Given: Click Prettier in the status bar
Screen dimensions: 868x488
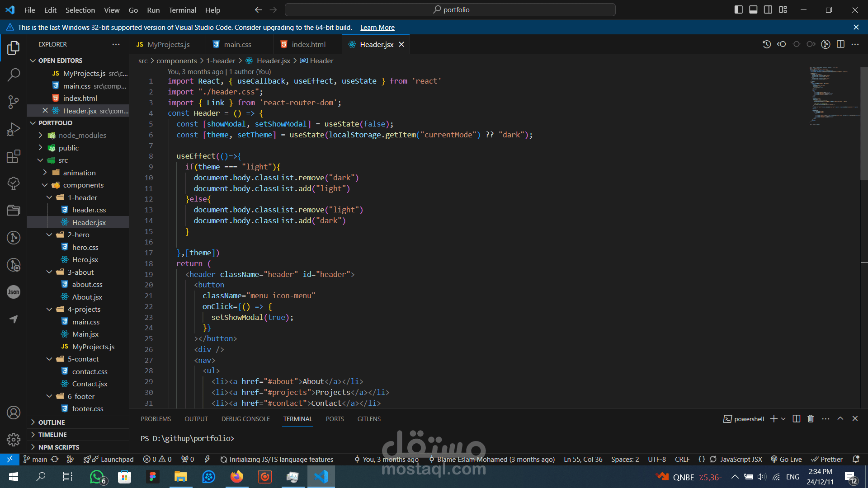Looking at the screenshot, I should click(827, 460).
